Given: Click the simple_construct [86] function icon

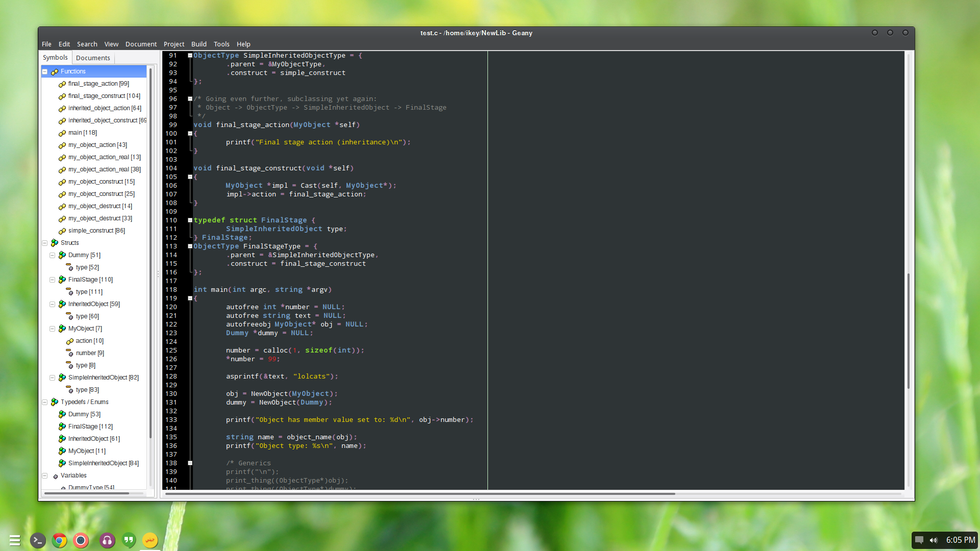Looking at the screenshot, I should point(62,231).
